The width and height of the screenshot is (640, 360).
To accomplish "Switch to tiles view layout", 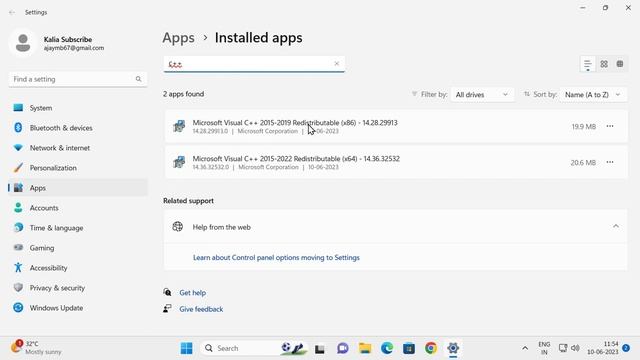I will pos(620,64).
